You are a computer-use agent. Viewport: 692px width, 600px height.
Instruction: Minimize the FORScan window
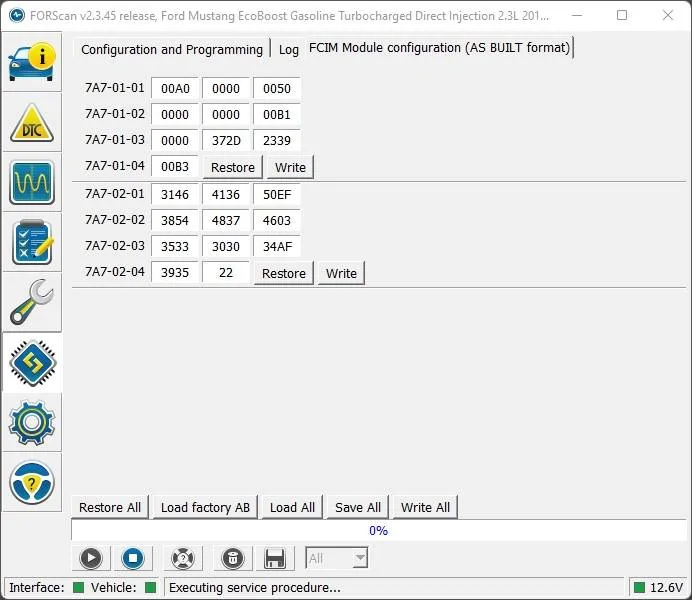(577, 15)
